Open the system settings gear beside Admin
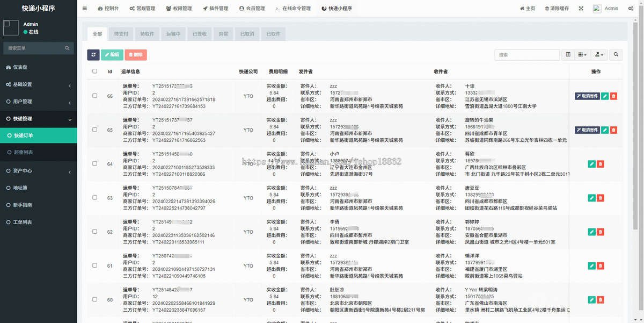Image resolution: width=644 pixels, height=323 pixels. point(631,8)
